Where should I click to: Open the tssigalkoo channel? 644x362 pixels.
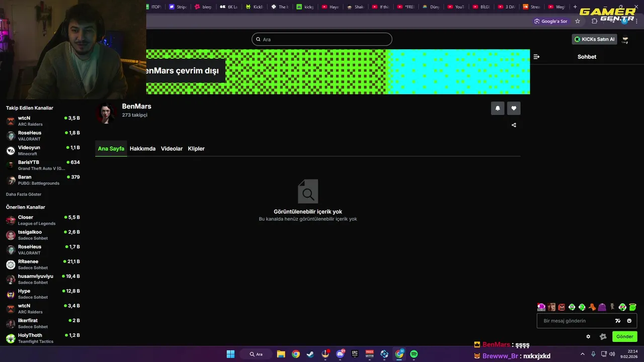[x=43, y=235]
